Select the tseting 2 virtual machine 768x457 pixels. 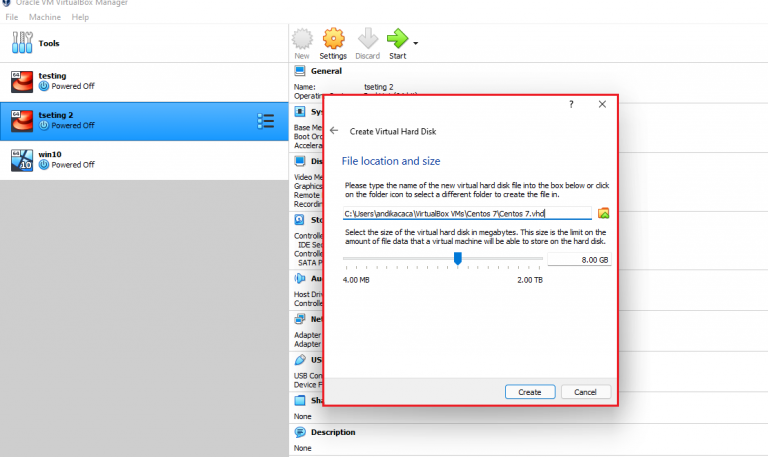point(144,121)
